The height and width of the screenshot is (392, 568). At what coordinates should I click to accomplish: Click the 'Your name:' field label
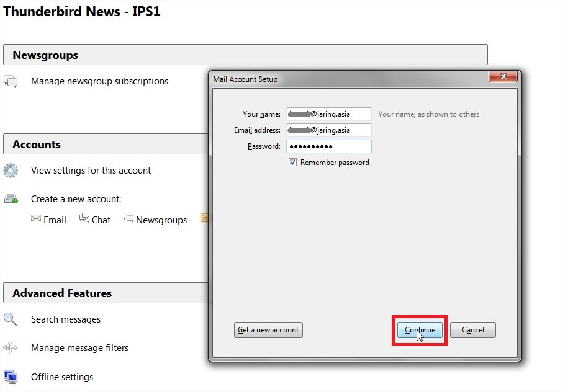point(261,114)
